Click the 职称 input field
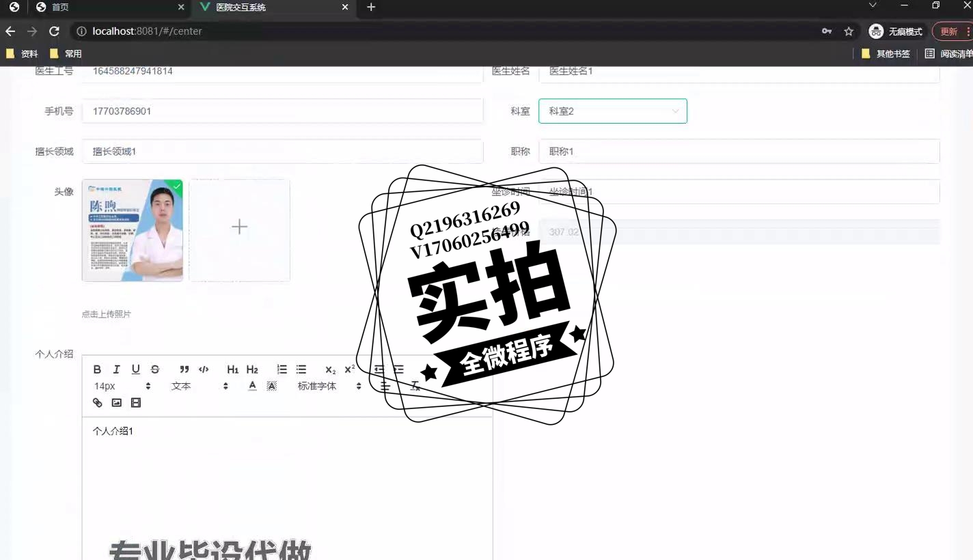 (x=739, y=152)
